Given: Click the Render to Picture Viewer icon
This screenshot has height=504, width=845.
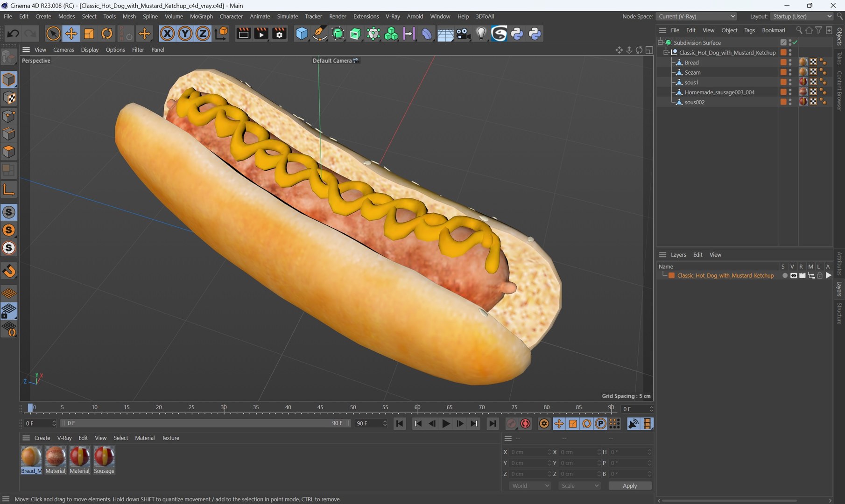Looking at the screenshot, I should (x=261, y=34).
